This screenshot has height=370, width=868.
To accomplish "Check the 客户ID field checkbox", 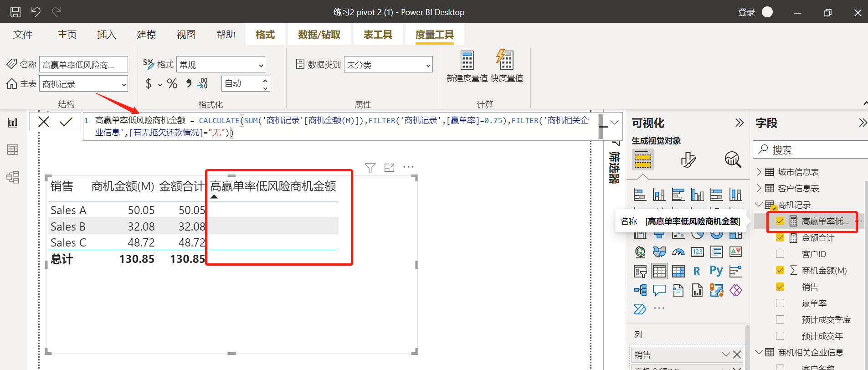I will 780,254.
